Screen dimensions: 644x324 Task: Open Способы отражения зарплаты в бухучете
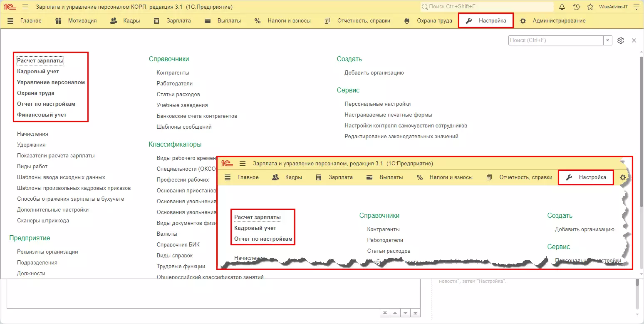[71, 199]
